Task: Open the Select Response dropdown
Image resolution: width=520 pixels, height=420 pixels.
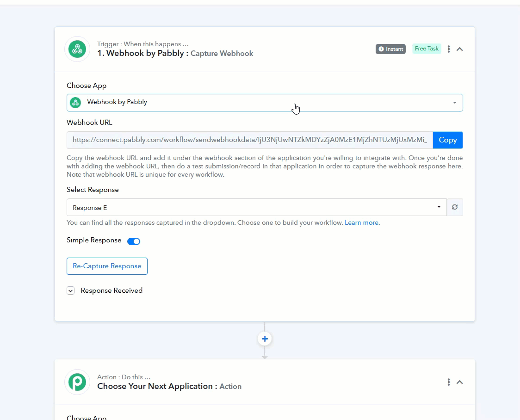Action: [x=257, y=208]
